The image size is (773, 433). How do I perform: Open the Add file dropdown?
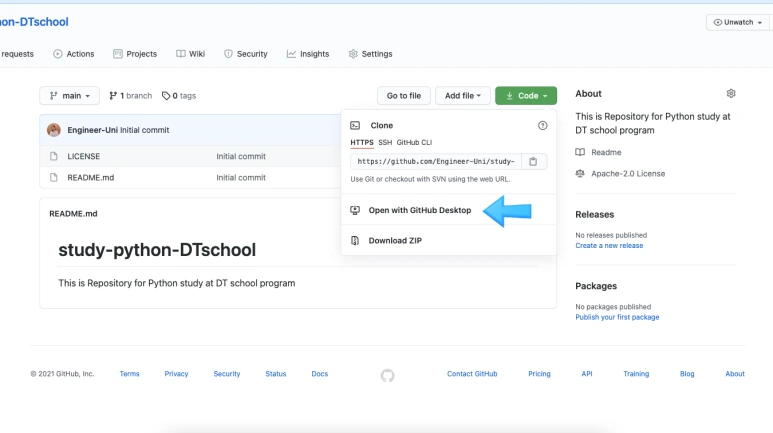pos(462,96)
